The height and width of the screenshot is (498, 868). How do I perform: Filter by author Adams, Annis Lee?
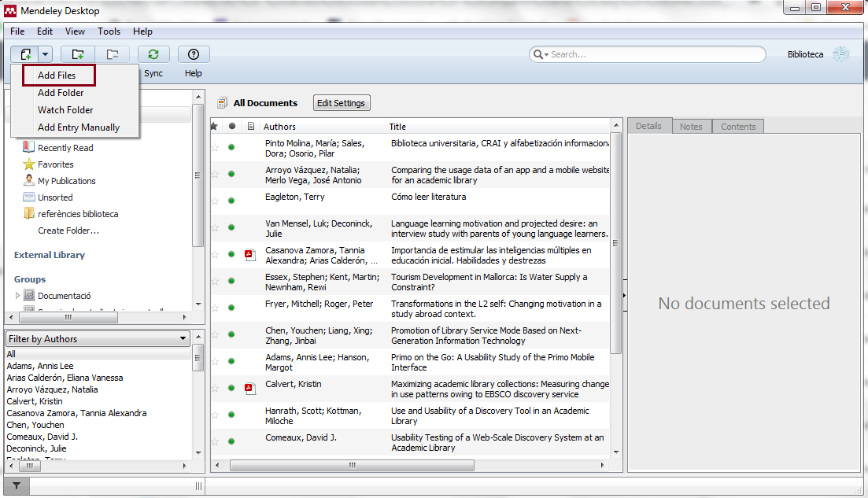pos(40,366)
